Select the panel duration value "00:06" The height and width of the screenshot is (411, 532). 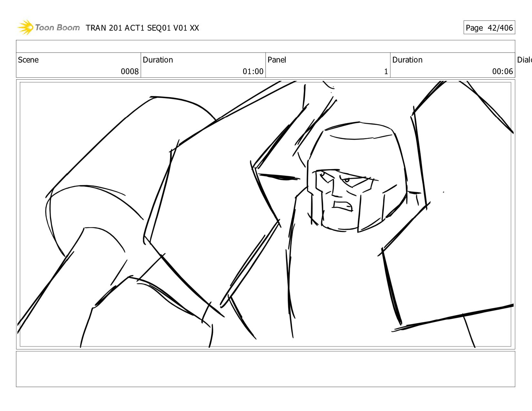pos(502,72)
